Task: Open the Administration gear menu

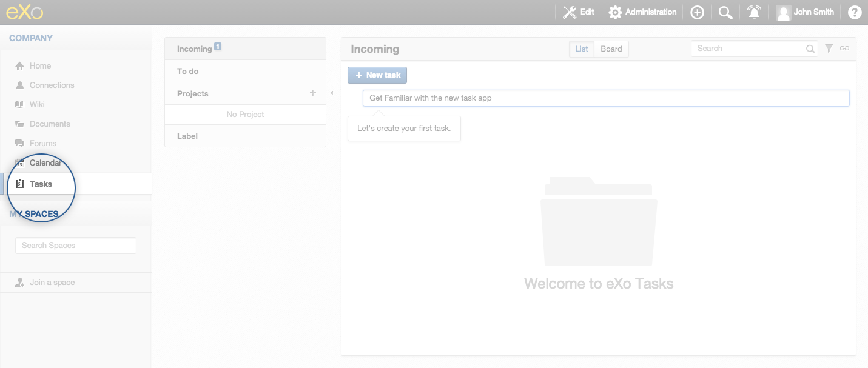Action: coord(615,12)
